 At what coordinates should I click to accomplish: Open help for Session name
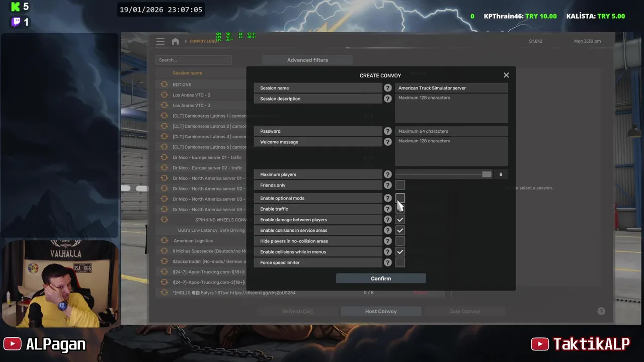click(x=387, y=88)
